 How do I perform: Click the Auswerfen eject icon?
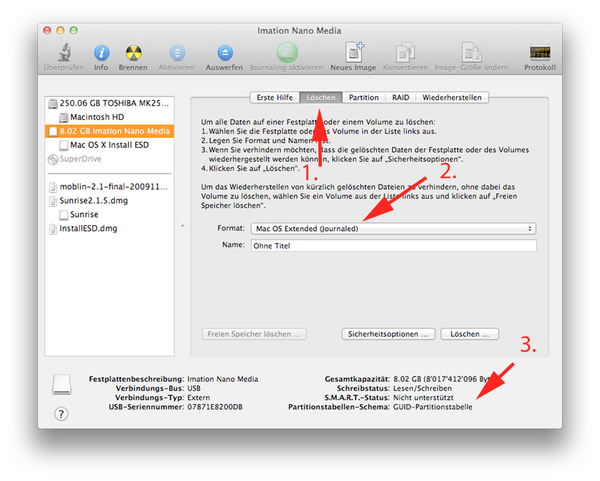click(x=226, y=52)
